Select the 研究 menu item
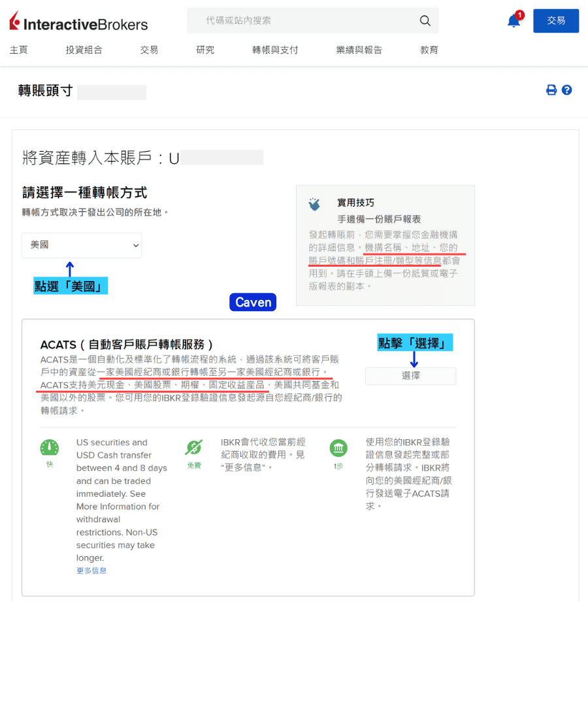Viewport: 588px width, 719px height. point(204,49)
